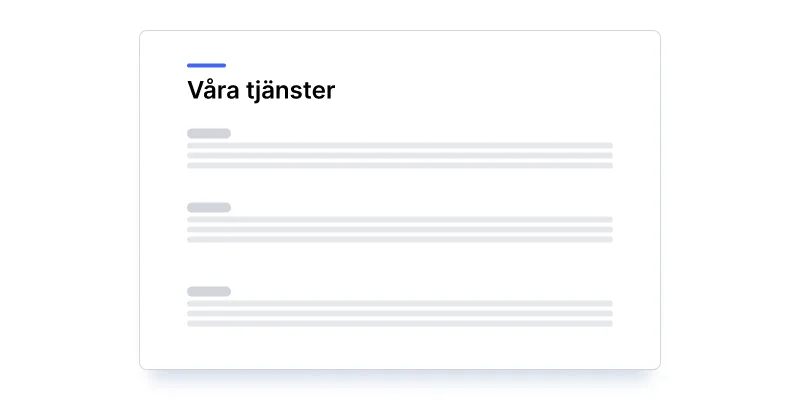Click middle text line of third service
Viewport: 800px width, 400px height.
(x=400, y=314)
